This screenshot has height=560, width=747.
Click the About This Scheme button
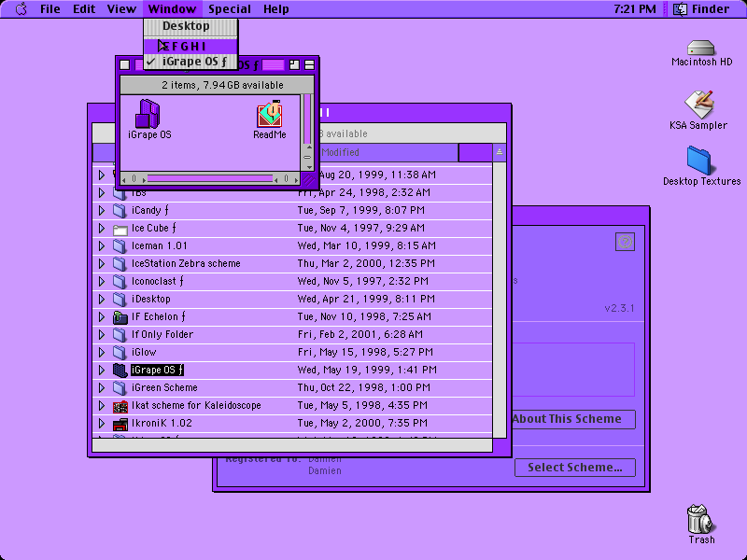573,419
